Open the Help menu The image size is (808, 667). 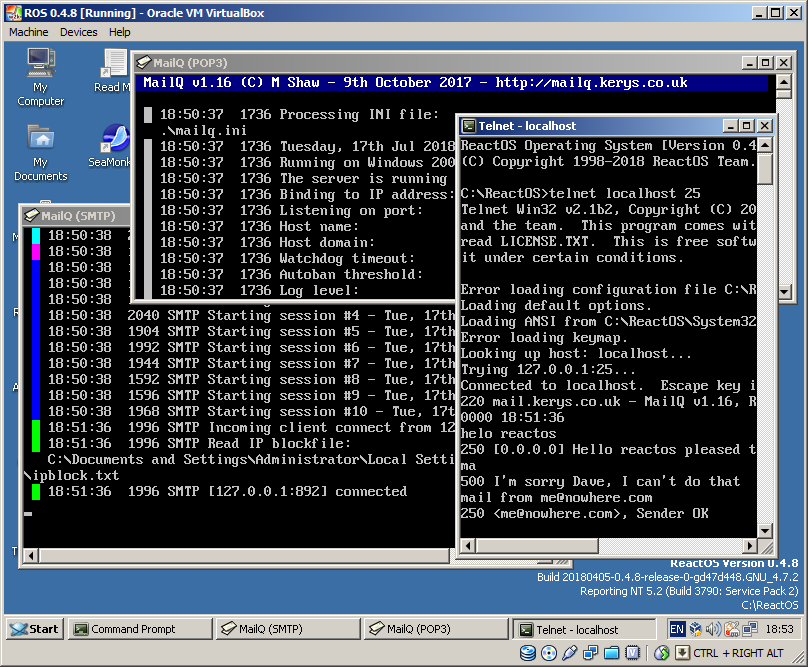click(x=120, y=32)
